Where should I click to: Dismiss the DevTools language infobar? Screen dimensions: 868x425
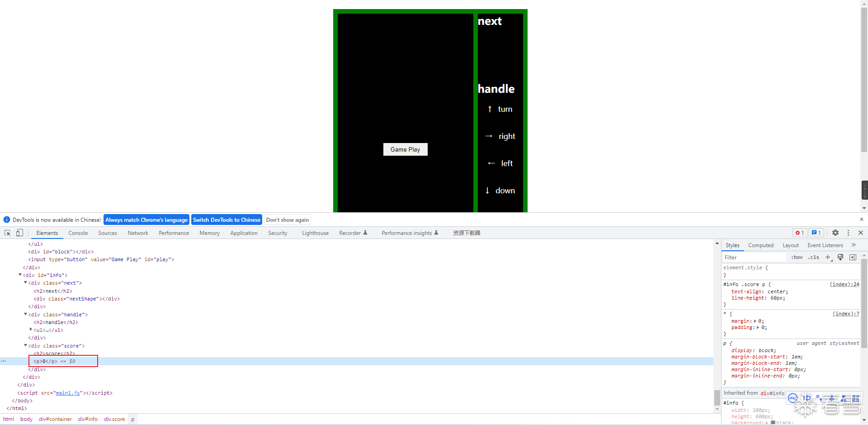click(861, 220)
